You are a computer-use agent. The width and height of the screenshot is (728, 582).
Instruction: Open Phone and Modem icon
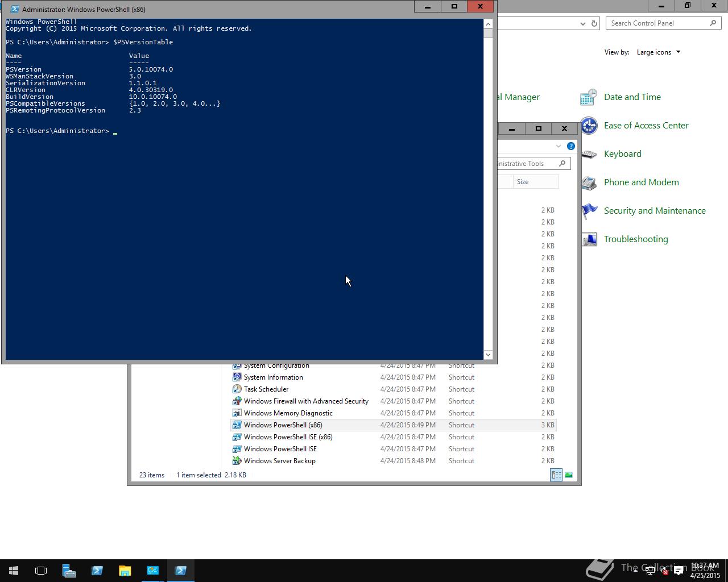point(589,182)
